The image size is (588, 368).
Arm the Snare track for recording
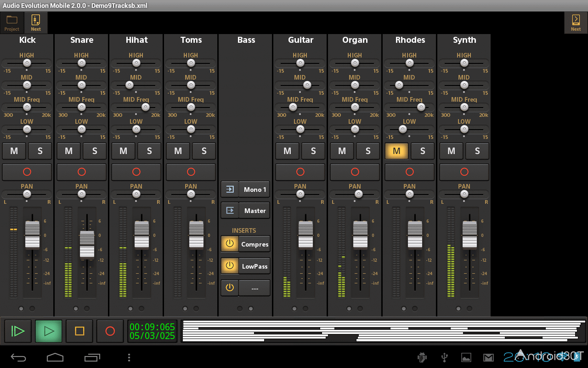[82, 172]
